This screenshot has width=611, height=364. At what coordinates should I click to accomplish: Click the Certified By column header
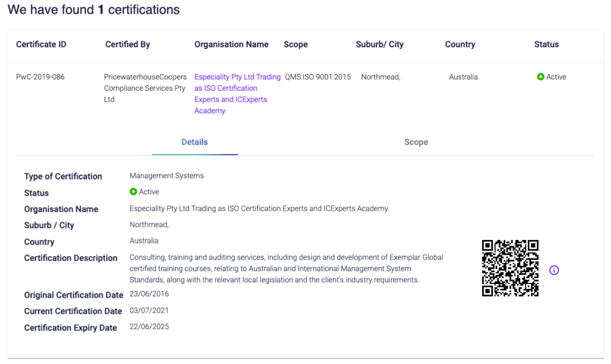point(128,44)
